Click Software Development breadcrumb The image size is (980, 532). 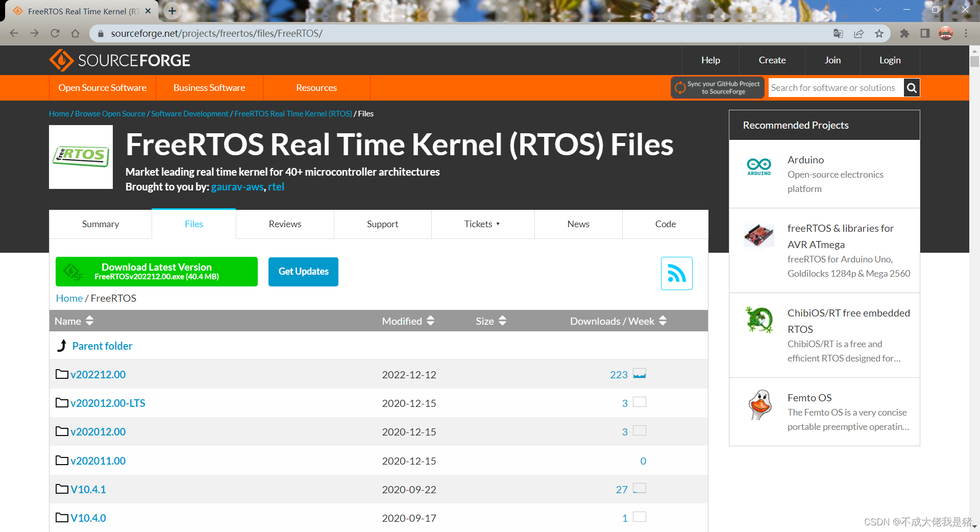point(190,114)
